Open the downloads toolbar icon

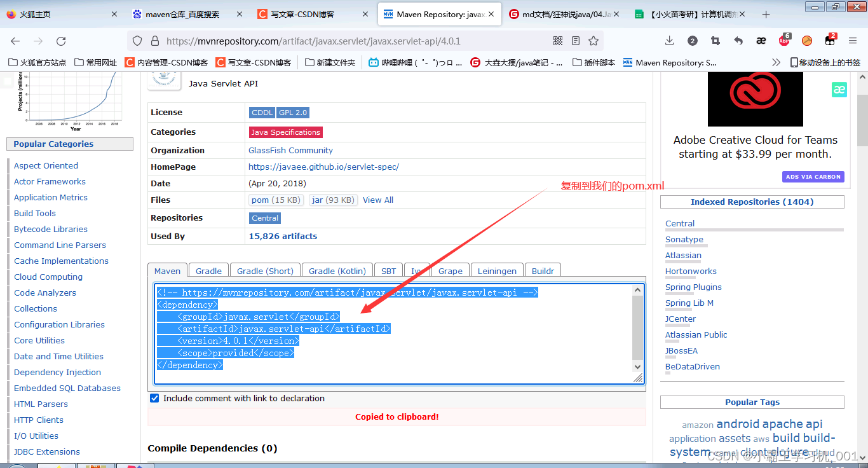click(669, 41)
